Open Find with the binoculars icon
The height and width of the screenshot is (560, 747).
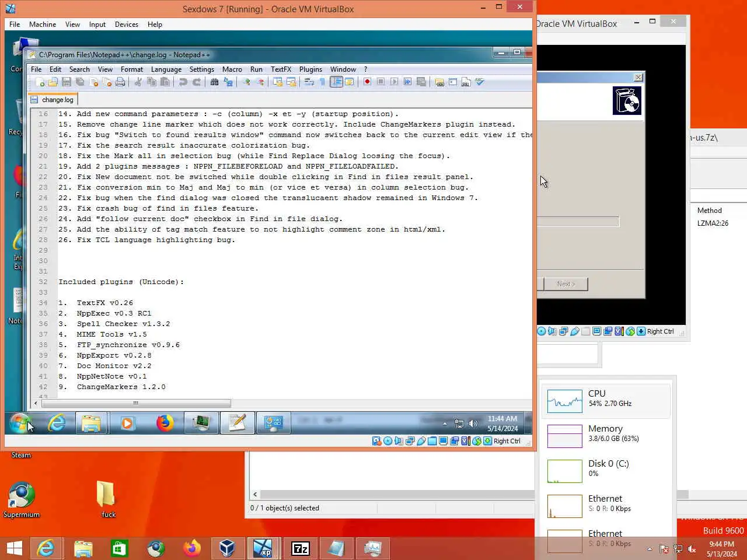pos(214,82)
